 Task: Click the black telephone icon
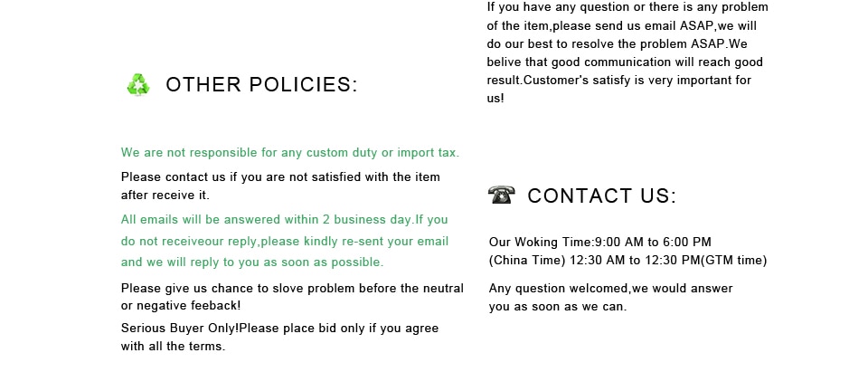[x=502, y=195]
